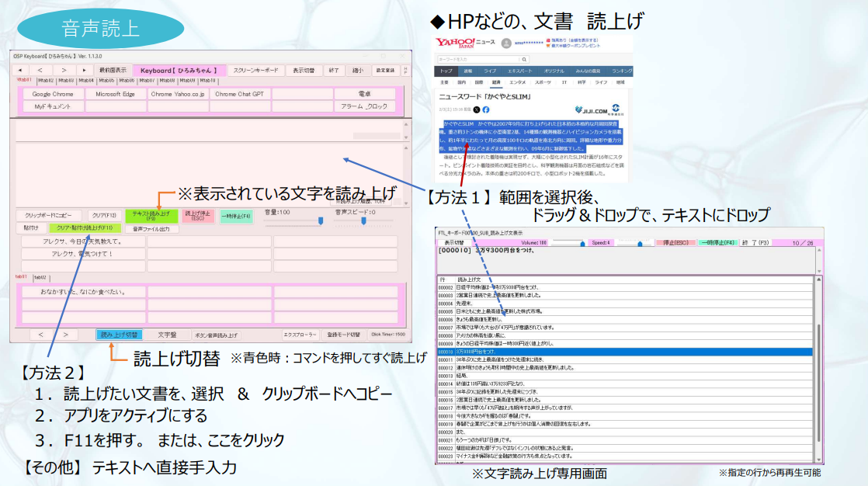868x486 pixels.
Task: Select the Mtab02 tab
Action: [x=46, y=80]
